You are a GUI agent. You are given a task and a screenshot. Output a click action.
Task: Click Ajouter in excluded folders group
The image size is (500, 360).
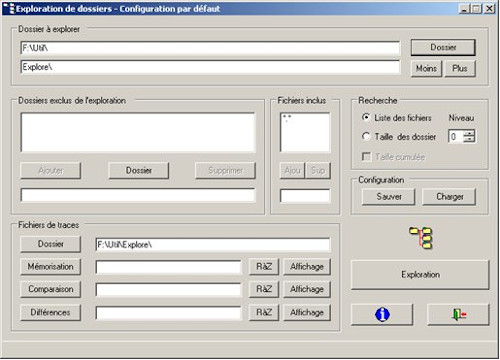click(50, 171)
